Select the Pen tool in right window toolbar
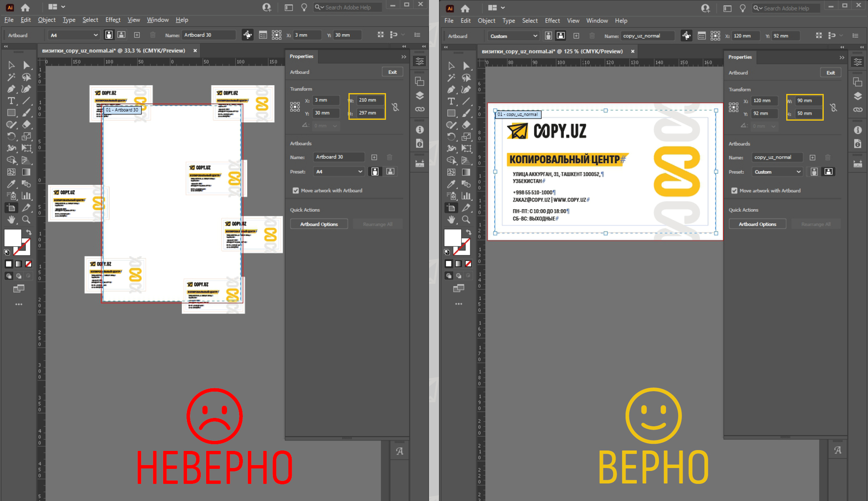 pyautogui.click(x=451, y=89)
